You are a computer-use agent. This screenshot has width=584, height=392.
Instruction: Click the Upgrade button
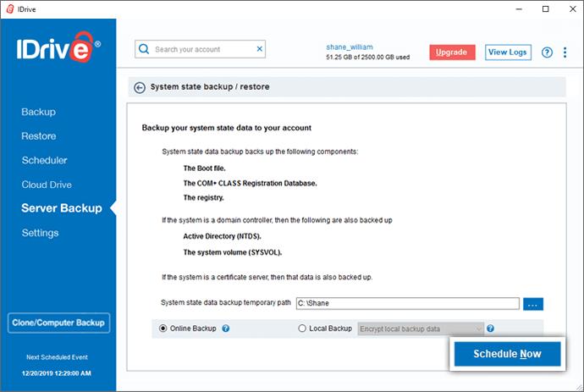tap(452, 52)
